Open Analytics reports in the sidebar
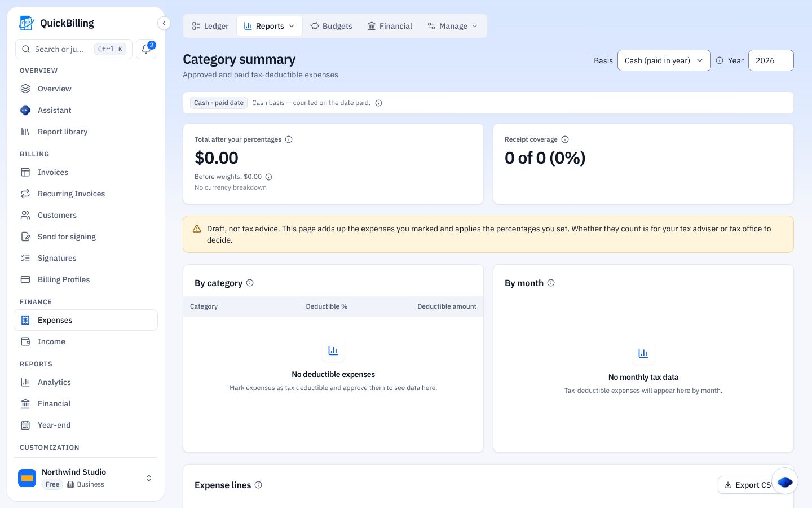The image size is (812, 508). tap(86, 382)
